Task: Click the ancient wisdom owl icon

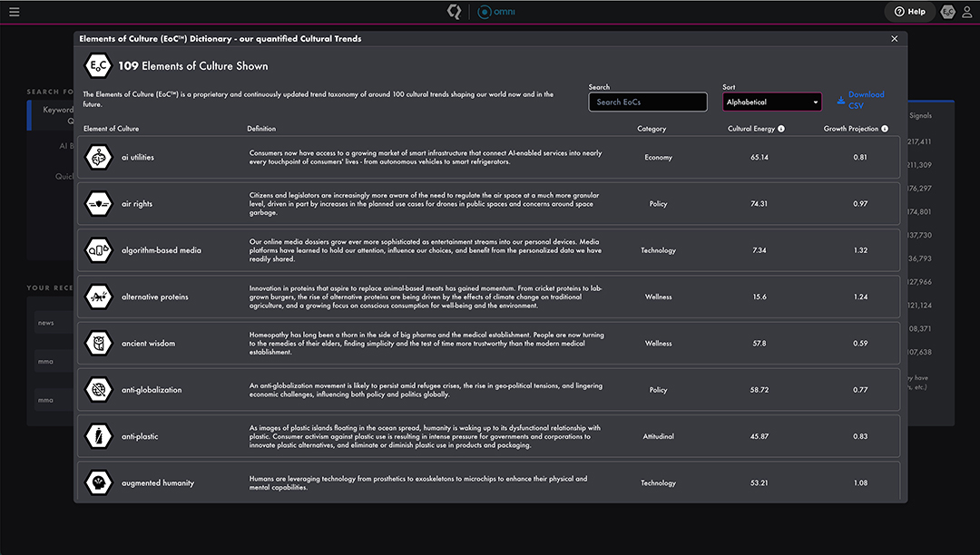Action: pos(98,344)
